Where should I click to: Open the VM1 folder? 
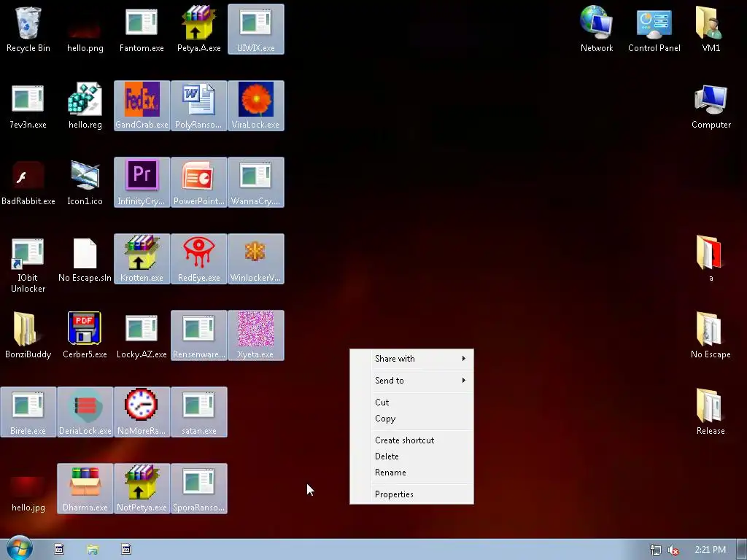[711, 29]
